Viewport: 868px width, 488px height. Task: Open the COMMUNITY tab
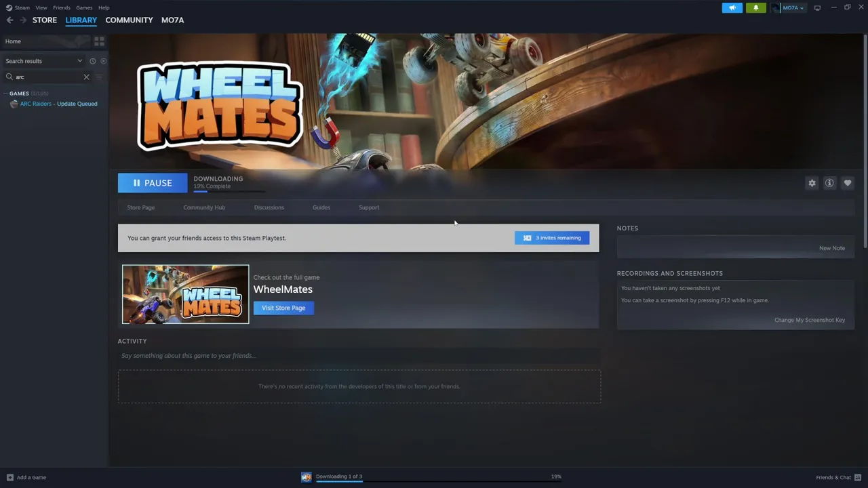(129, 20)
